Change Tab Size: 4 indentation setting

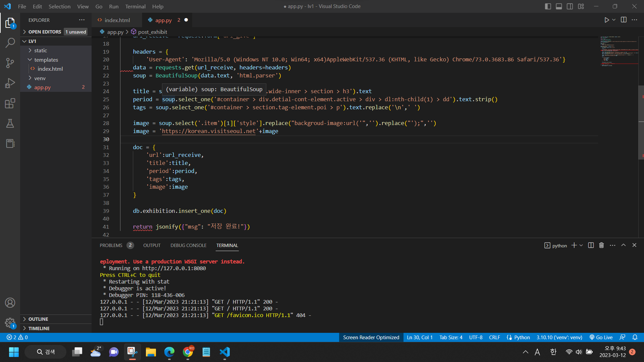tap(451, 337)
